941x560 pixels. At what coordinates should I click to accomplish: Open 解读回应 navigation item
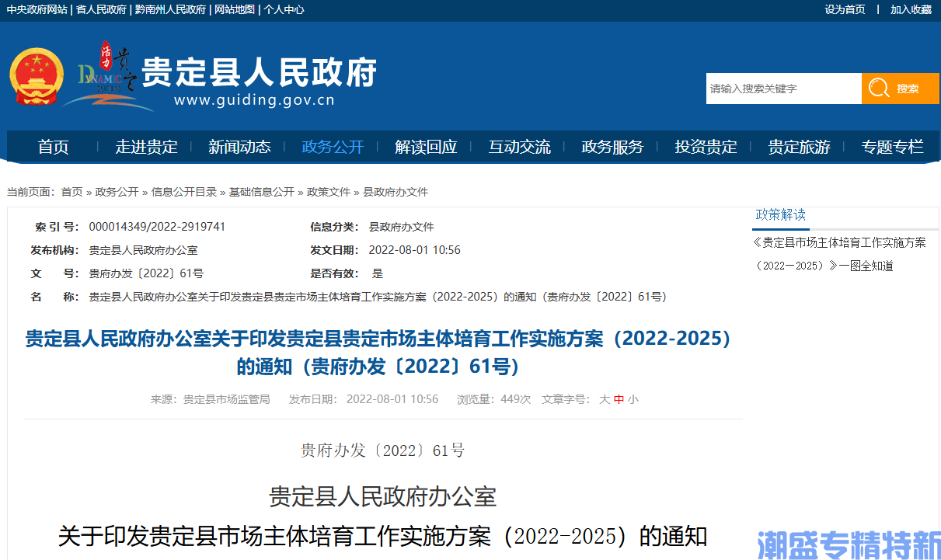click(426, 147)
